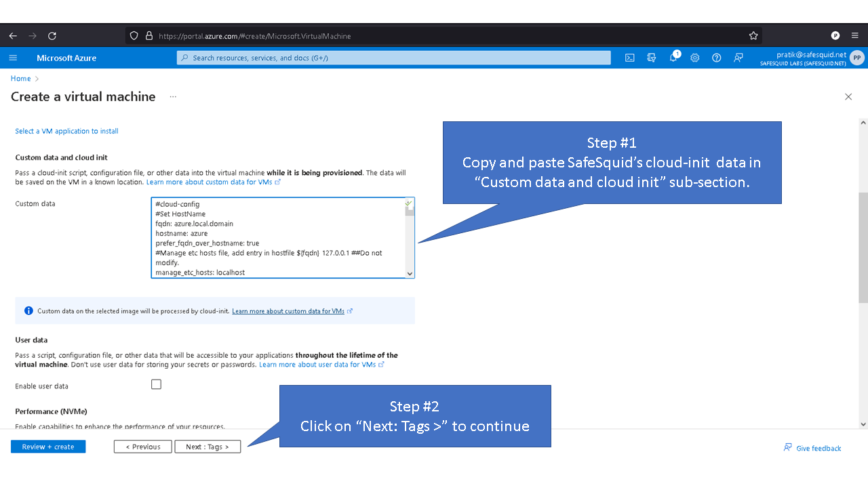The height and width of the screenshot is (488, 868).
Task: Open the browser hamburger menu
Action: (854, 36)
